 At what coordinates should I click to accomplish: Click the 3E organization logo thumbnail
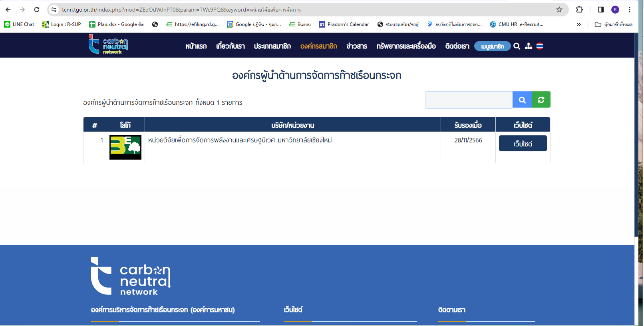(x=125, y=147)
